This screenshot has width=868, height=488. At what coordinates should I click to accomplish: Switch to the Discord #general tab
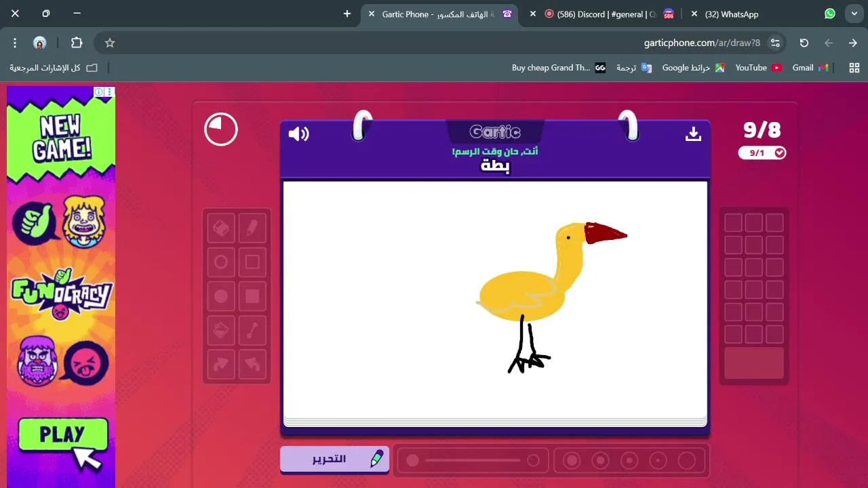[x=602, y=14]
